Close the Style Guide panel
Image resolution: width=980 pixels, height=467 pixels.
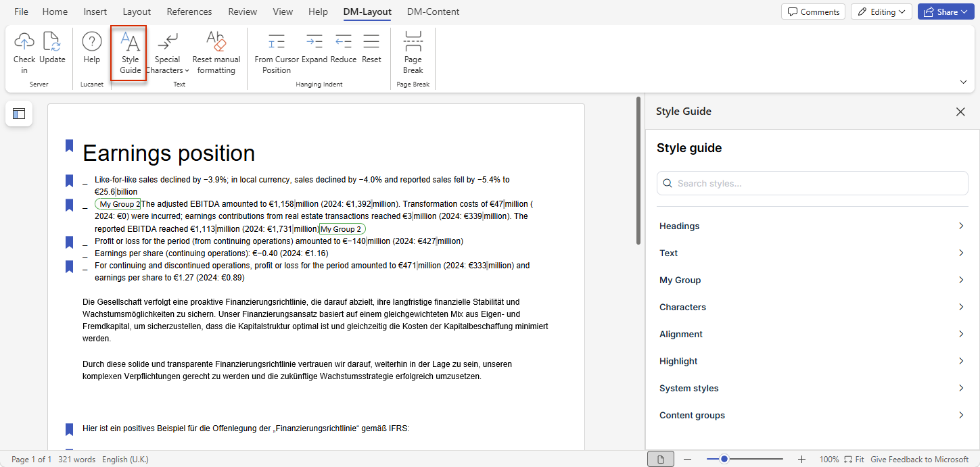coord(960,112)
